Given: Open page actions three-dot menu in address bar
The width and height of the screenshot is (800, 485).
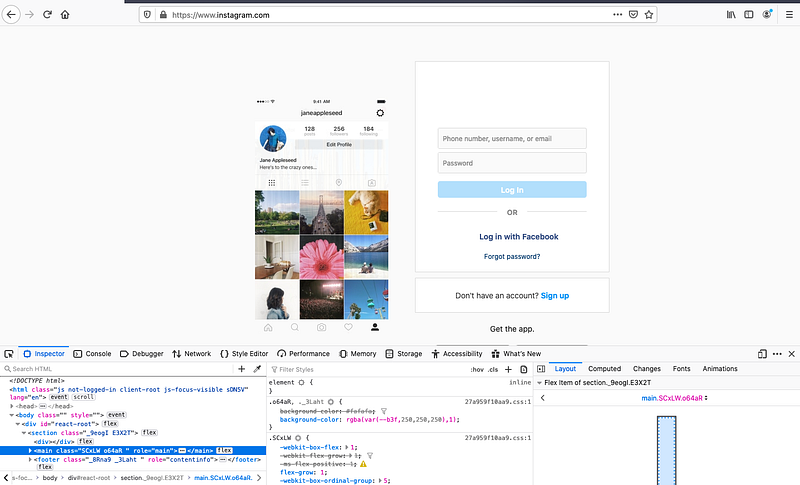Looking at the screenshot, I should coord(617,15).
